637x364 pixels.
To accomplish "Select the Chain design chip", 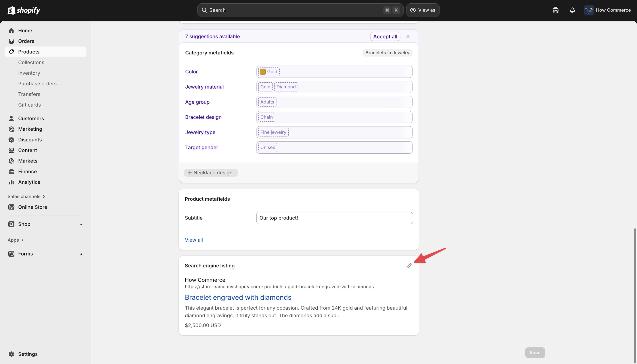I will pos(267,117).
